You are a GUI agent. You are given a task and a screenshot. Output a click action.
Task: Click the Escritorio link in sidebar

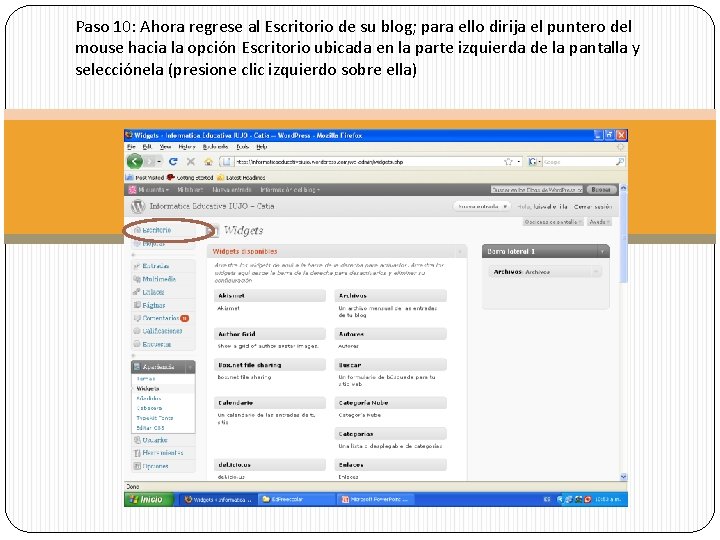click(x=157, y=230)
